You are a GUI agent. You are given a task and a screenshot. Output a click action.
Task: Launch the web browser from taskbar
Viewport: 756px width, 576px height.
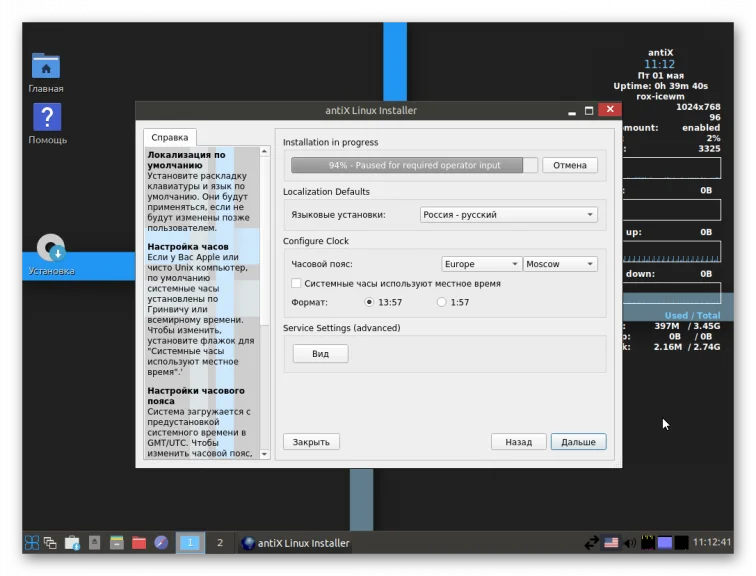(161, 543)
